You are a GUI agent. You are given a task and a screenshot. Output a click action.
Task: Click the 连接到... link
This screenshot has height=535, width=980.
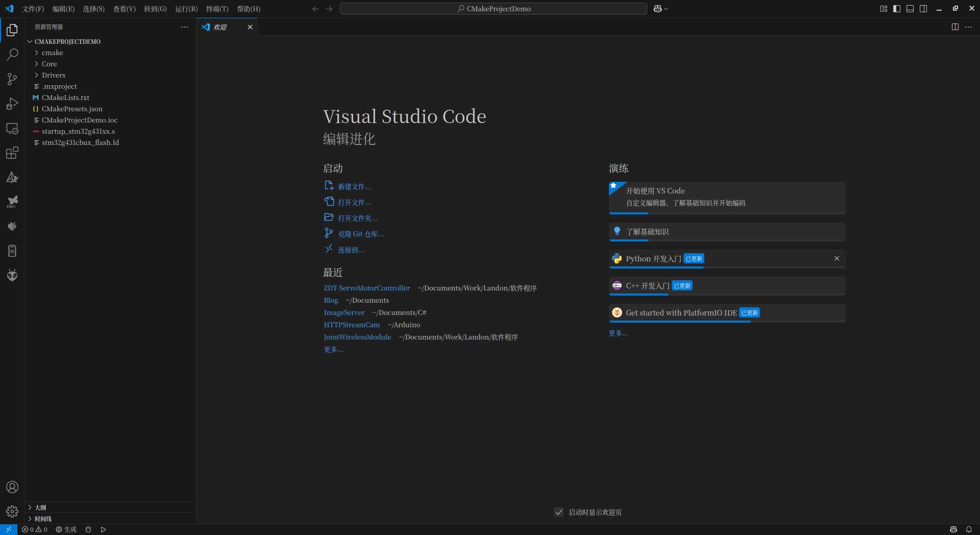pos(351,250)
